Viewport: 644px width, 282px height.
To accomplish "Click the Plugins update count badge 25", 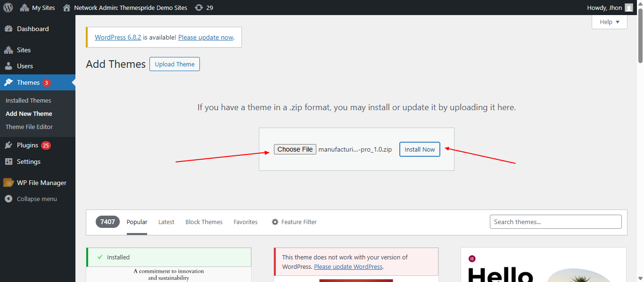I will click(46, 145).
